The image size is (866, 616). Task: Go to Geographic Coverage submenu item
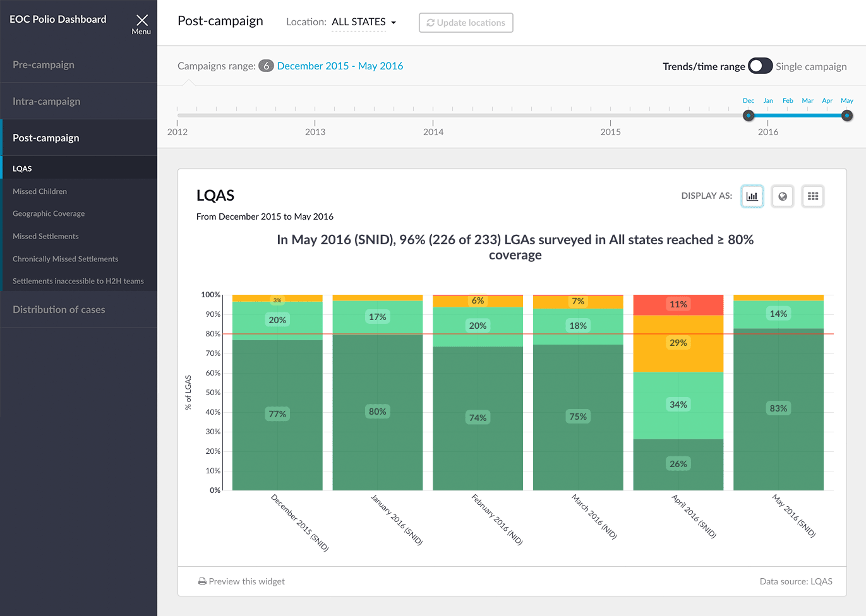point(49,213)
